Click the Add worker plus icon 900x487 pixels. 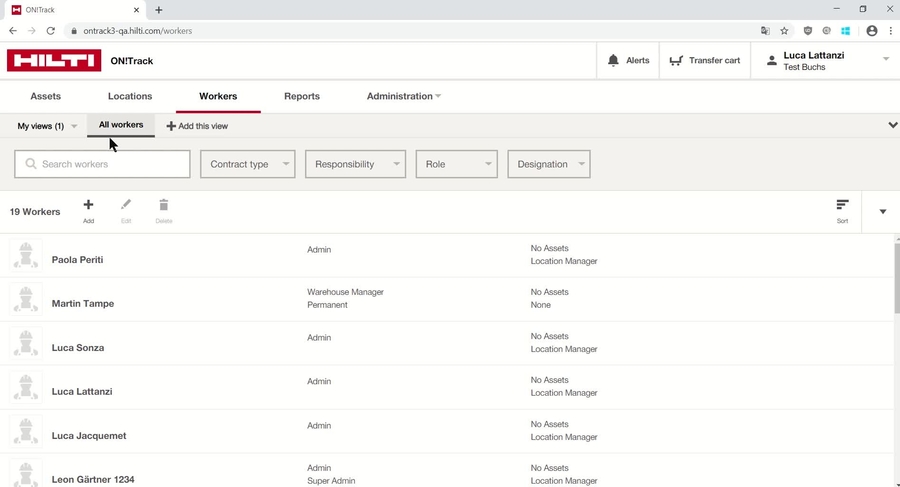click(x=88, y=205)
